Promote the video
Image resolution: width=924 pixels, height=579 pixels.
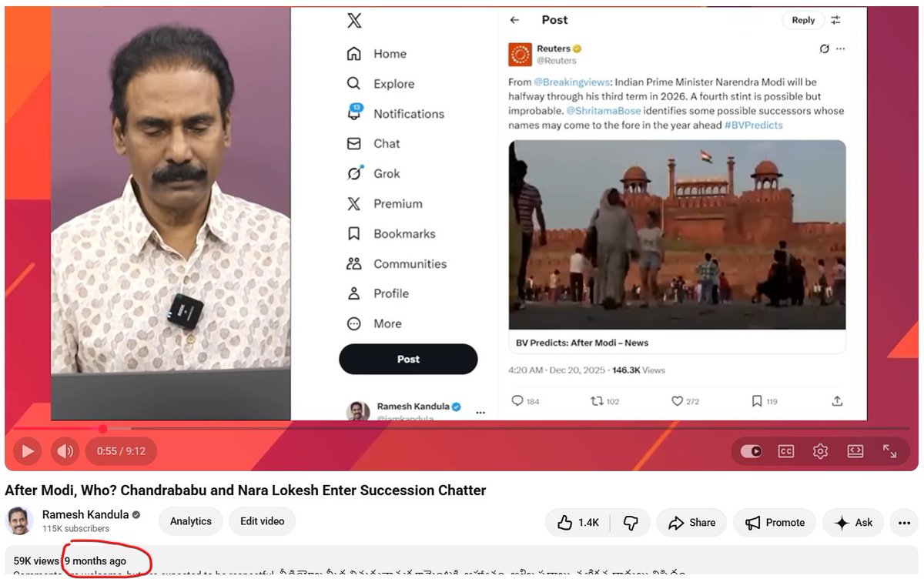pos(775,523)
